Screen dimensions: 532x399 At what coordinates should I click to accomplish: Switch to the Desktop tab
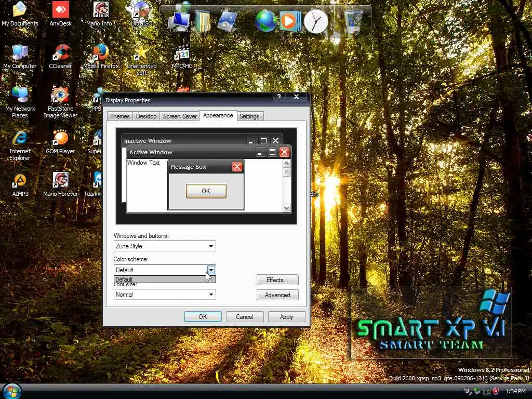[146, 116]
